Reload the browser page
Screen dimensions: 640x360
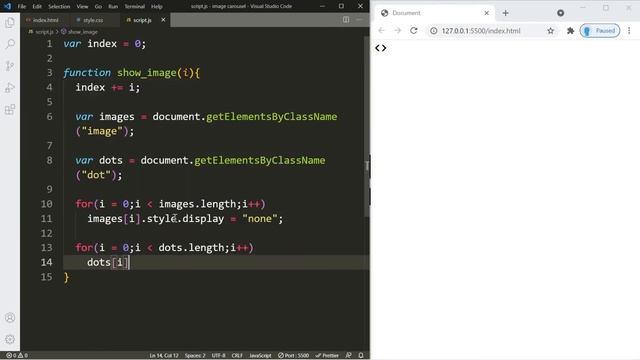[x=414, y=31]
